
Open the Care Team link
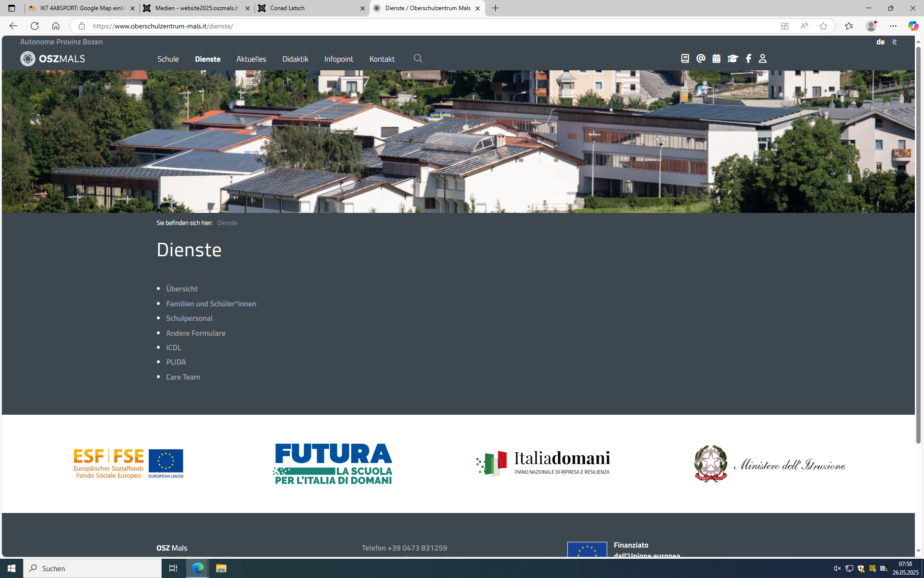(183, 377)
